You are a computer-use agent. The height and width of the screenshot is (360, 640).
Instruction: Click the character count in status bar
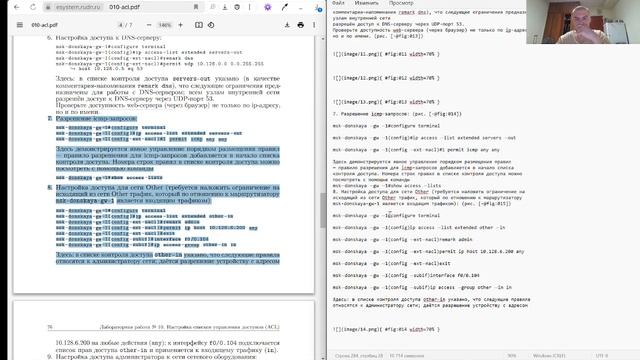(x=407, y=356)
